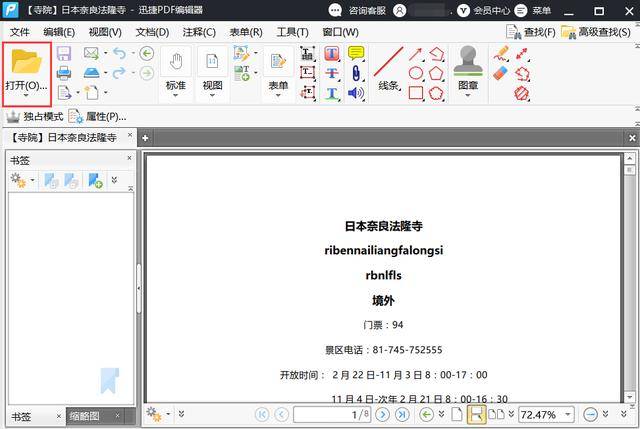Switch to the 缩略图 thumbnails tab

(90, 416)
